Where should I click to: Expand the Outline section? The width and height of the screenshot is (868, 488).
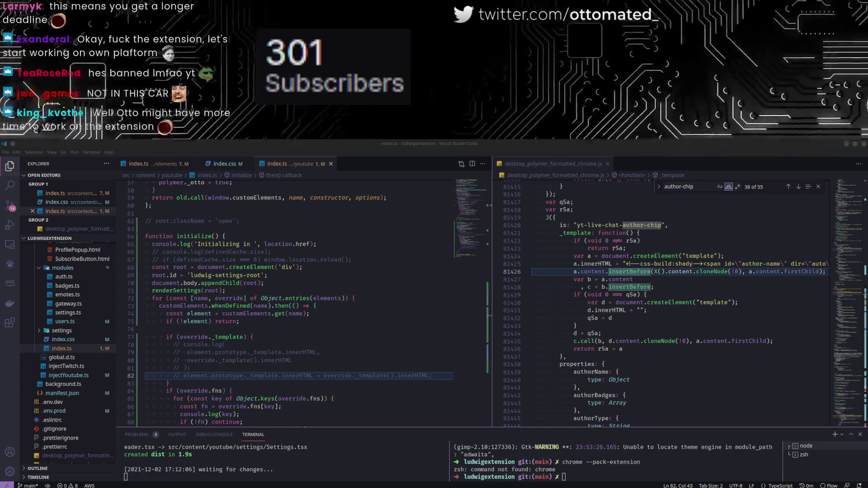[68, 468]
